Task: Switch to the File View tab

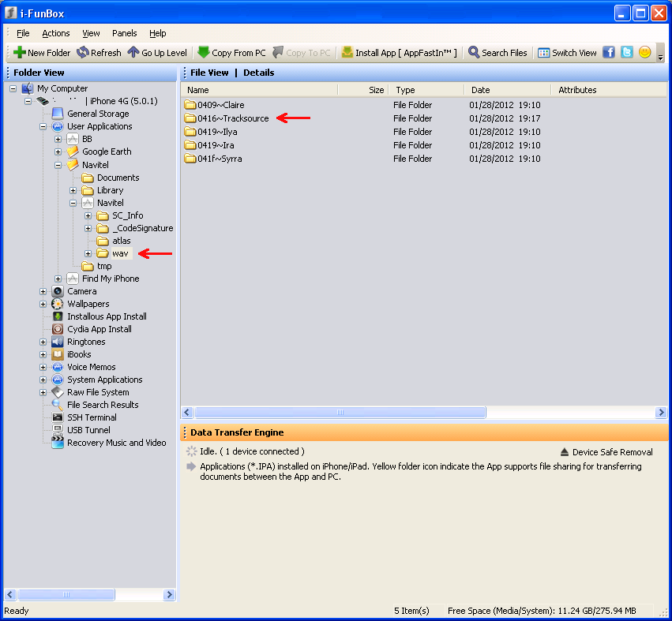Action: (209, 73)
